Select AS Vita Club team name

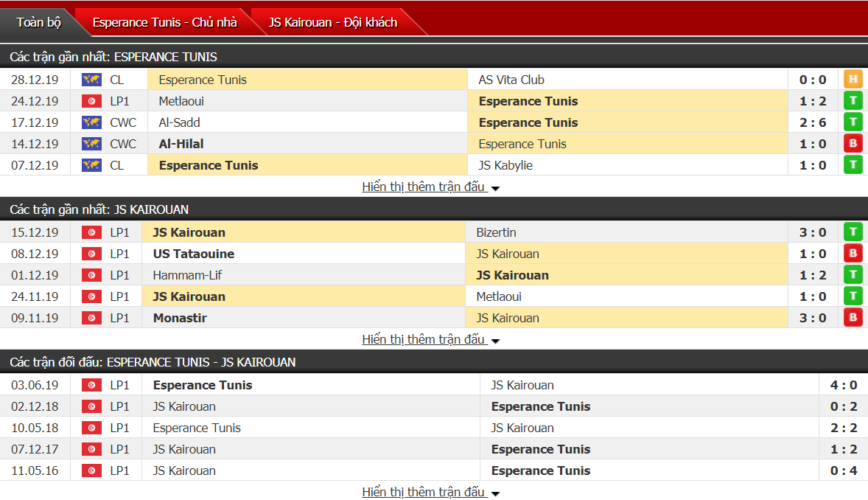(511, 80)
